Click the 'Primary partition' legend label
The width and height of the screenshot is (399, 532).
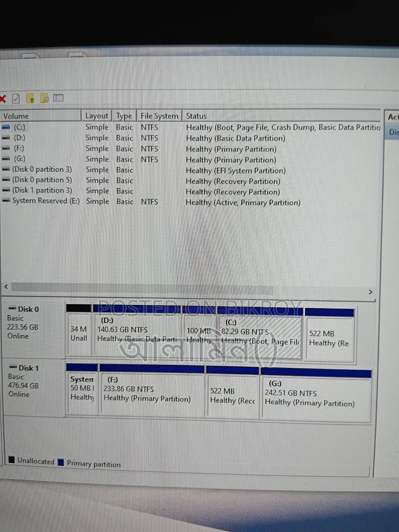coord(94,464)
